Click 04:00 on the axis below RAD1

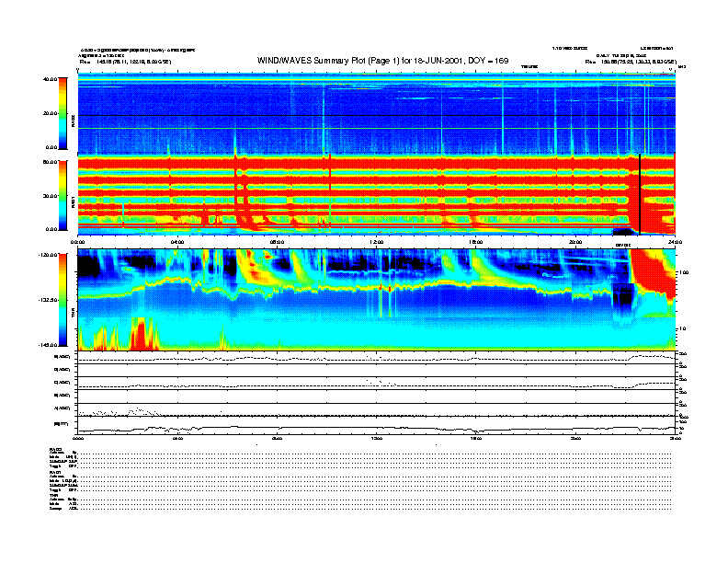(177, 242)
